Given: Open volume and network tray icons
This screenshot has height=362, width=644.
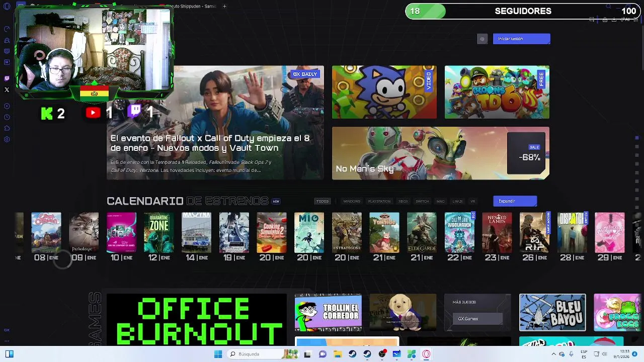Looking at the screenshot, I should [601, 354].
